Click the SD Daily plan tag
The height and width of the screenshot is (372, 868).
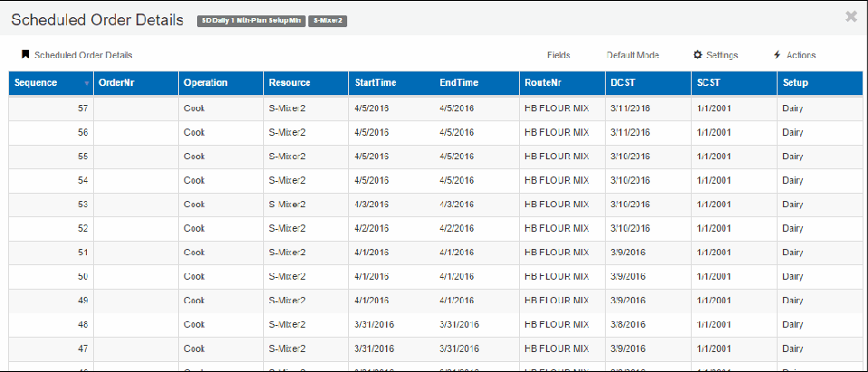point(251,20)
